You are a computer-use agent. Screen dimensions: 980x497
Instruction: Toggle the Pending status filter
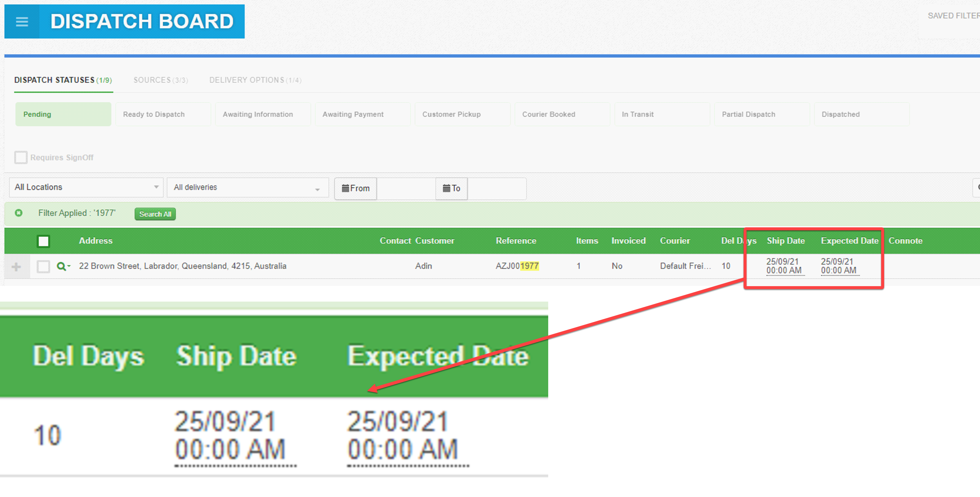[63, 114]
